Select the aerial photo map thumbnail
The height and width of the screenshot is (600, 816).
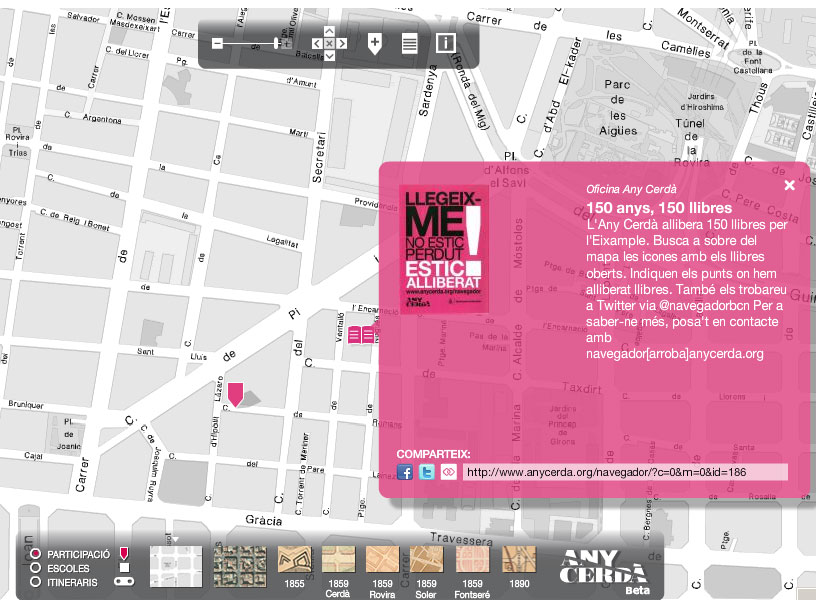[x=240, y=566]
